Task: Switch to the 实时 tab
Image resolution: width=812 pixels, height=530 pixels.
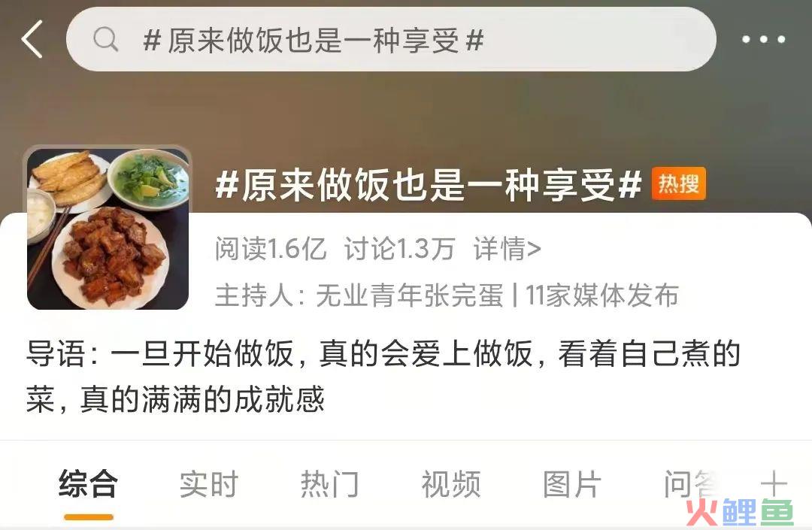Action: pos(209,484)
